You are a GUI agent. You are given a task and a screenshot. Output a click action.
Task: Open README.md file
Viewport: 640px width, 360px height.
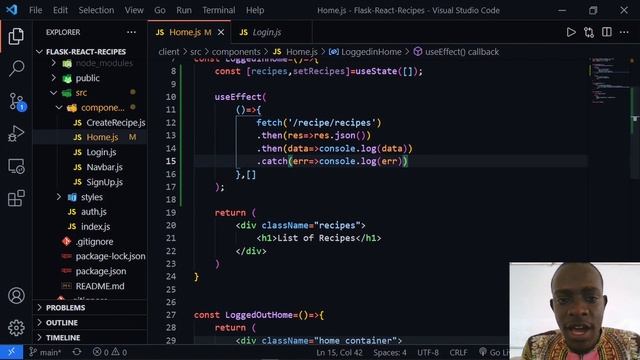(100, 286)
